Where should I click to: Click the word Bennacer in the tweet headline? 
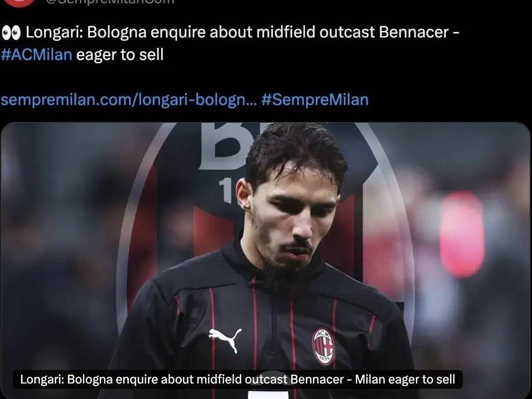tap(414, 32)
